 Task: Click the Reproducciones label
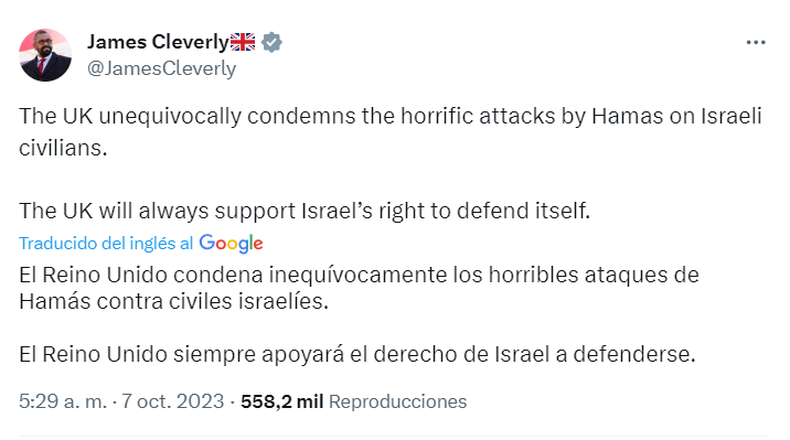pyautogui.click(x=398, y=401)
